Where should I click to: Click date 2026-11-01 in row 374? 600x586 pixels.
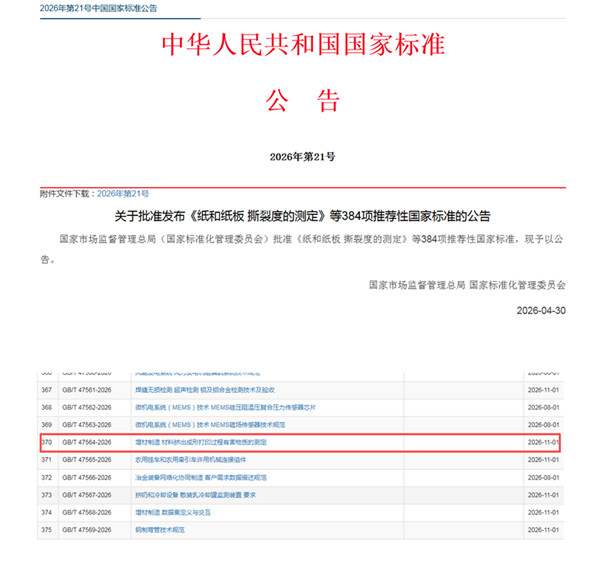(x=543, y=513)
